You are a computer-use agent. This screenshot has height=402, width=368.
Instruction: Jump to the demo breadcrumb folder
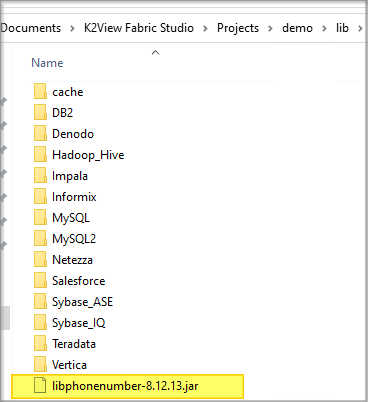297,28
